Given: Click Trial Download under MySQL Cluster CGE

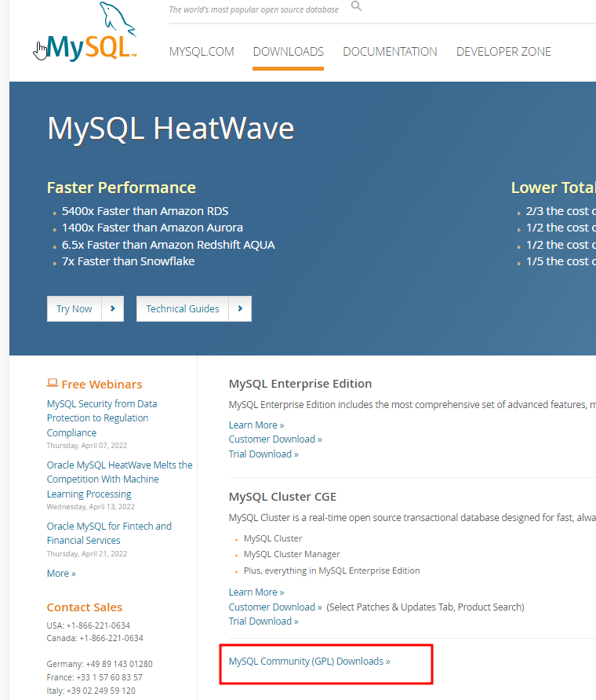Looking at the screenshot, I should click(263, 622).
